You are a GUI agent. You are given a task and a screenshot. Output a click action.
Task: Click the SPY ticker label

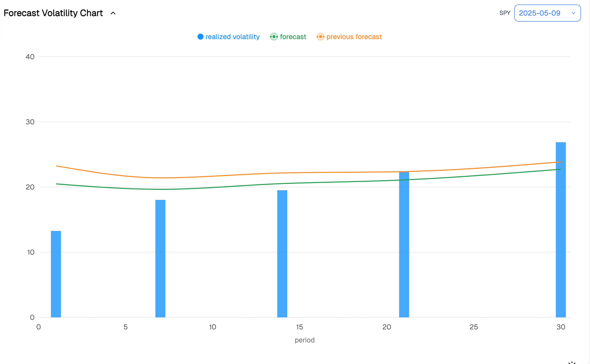[505, 13]
